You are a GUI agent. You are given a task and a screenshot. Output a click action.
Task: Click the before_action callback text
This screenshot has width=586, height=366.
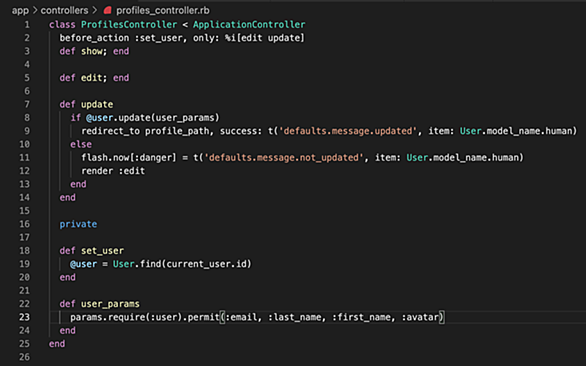94,38
